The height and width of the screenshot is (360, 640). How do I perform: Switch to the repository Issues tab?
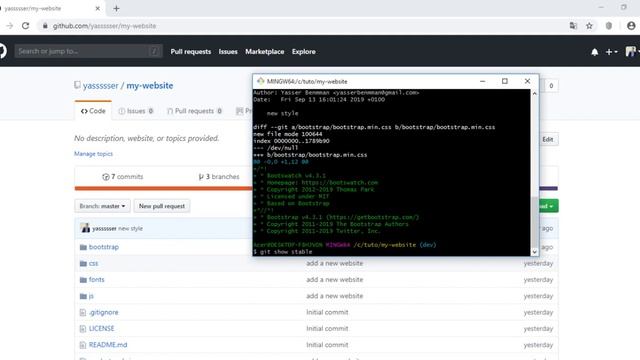coord(136,111)
